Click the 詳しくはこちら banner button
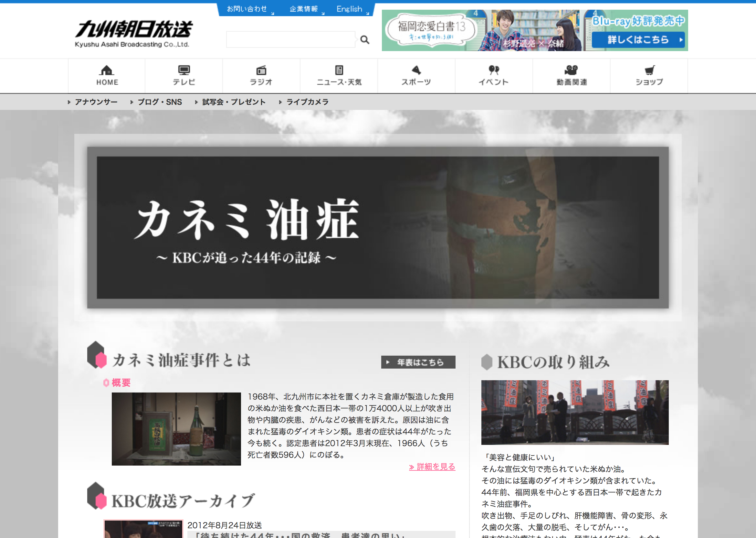 (638, 40)
